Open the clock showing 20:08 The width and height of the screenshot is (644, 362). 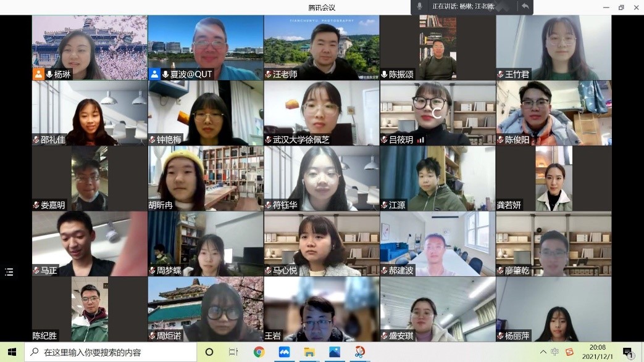(x=596, y=352)
